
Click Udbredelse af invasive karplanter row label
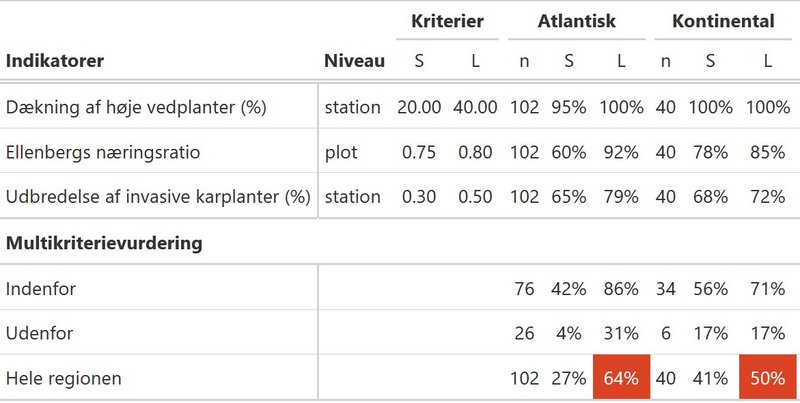click(158, 196)
